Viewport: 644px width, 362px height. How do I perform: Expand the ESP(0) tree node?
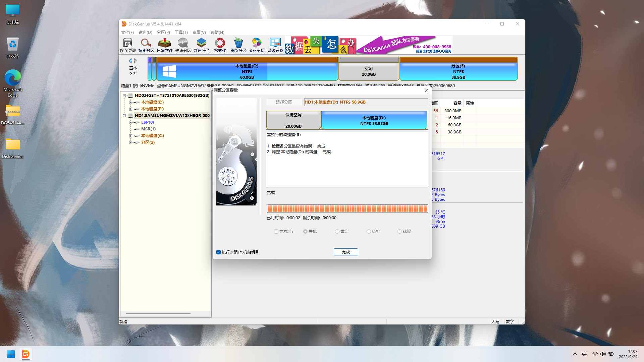point(130,122)
